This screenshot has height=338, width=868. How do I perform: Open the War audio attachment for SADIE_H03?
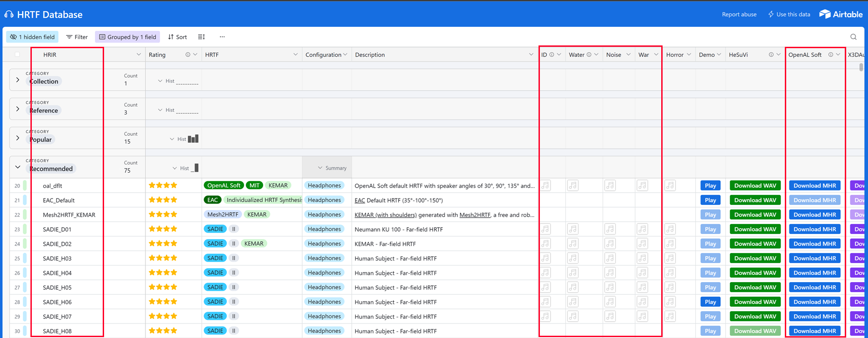pos(642,258)
